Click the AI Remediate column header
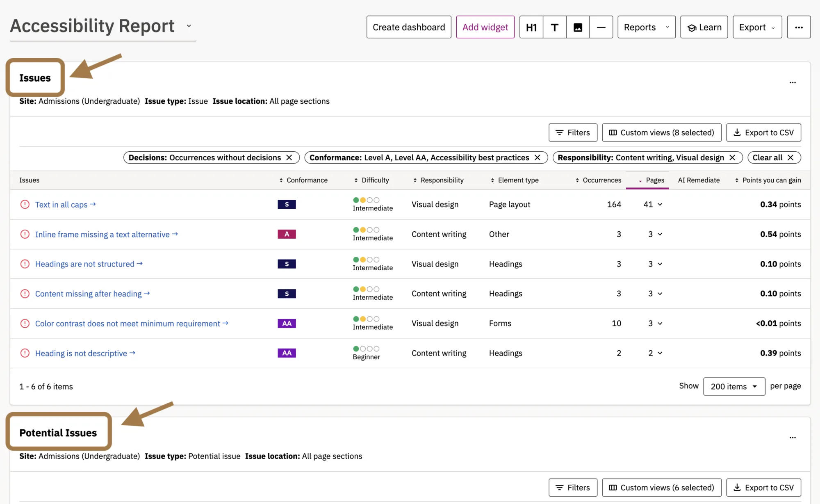Image resolution: width=820 pixels, height=504 pixels. (699, 180)
